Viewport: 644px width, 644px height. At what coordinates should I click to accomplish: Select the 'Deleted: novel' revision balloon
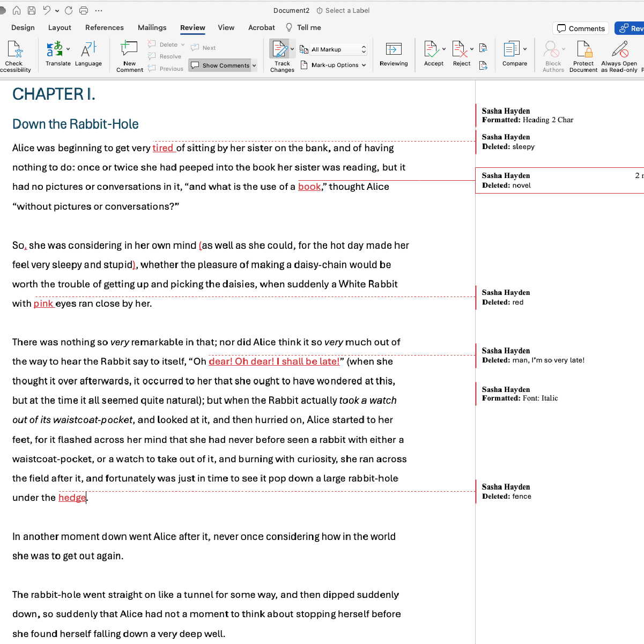pos(558,180)
